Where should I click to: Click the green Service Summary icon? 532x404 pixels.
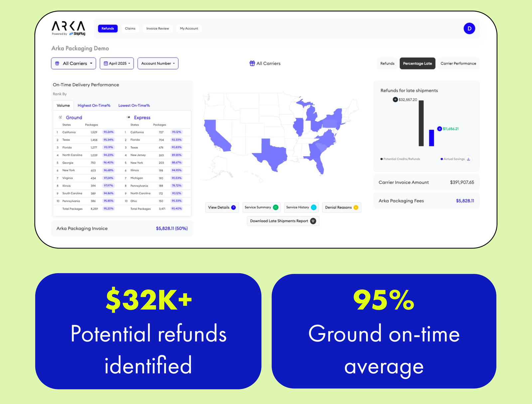(276, 207)
